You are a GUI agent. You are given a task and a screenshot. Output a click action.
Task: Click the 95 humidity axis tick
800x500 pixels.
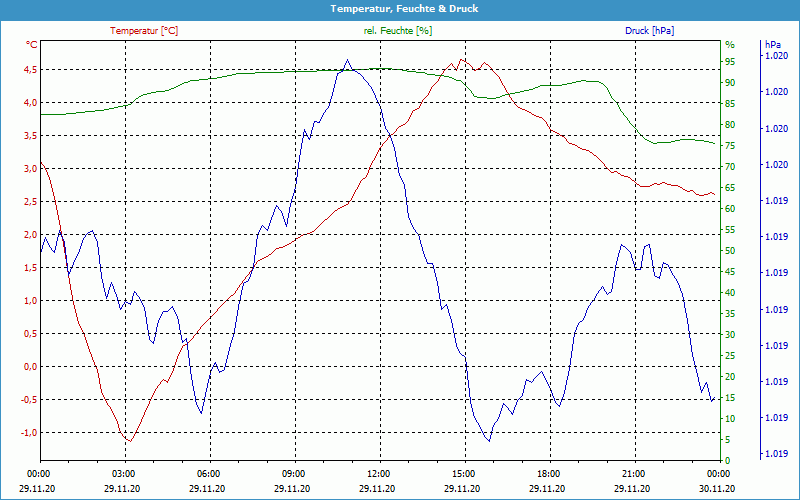pos(730,61)
